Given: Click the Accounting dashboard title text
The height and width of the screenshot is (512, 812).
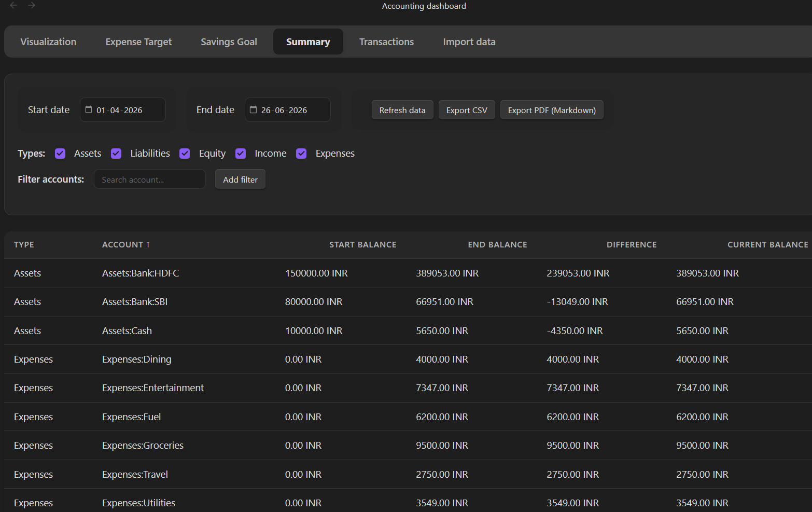Looking at the screenshot, I should tap(424, 6).
